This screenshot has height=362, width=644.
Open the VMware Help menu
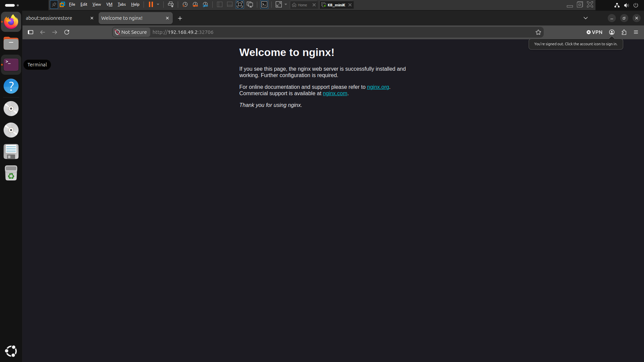(x=135, y=5)
